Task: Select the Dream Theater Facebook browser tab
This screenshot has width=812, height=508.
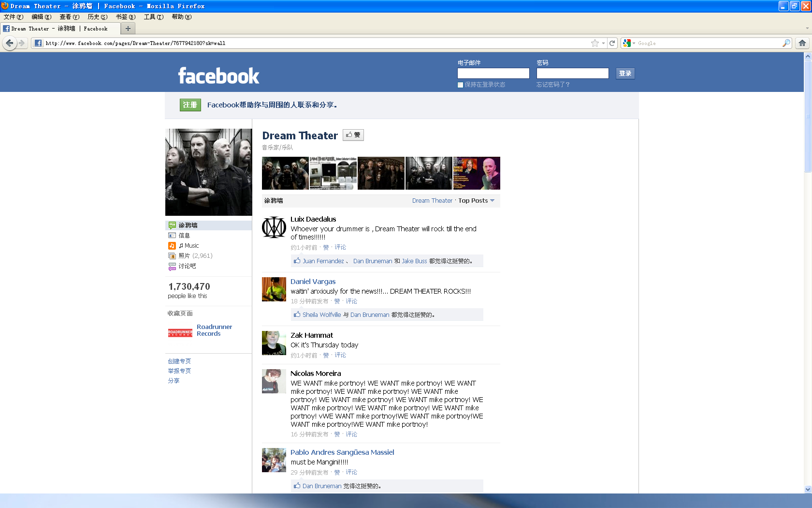Action: 60,29
